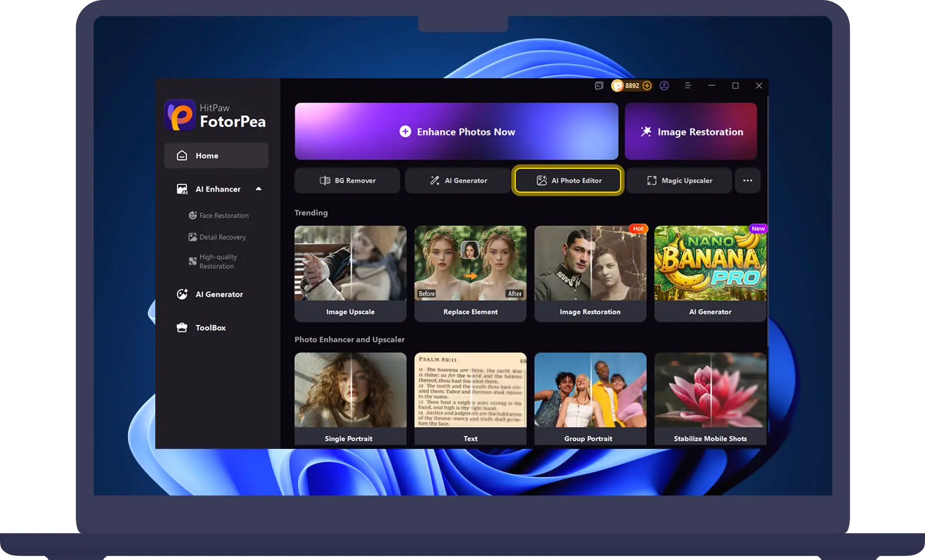
Task: Select the Face Restoration icon in the sidebar
Action: [193, 215]
